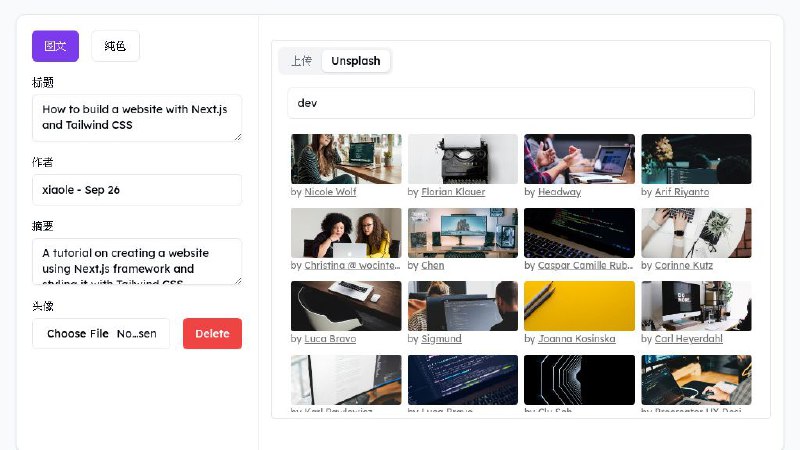The width and height of the screenshot is (800, 450).
Task: Click the red Delete button
Action: coord(212,334)
